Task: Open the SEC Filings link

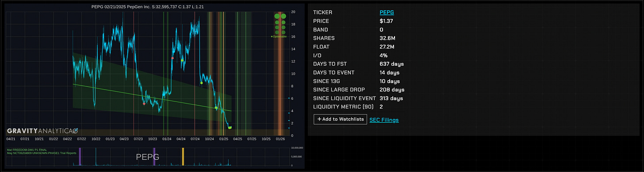Action: [384, 120]
